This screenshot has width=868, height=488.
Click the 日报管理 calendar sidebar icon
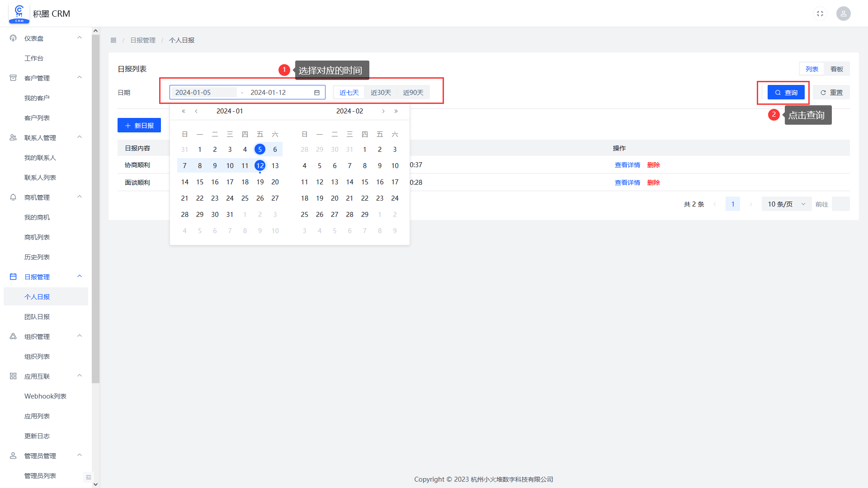13,277
